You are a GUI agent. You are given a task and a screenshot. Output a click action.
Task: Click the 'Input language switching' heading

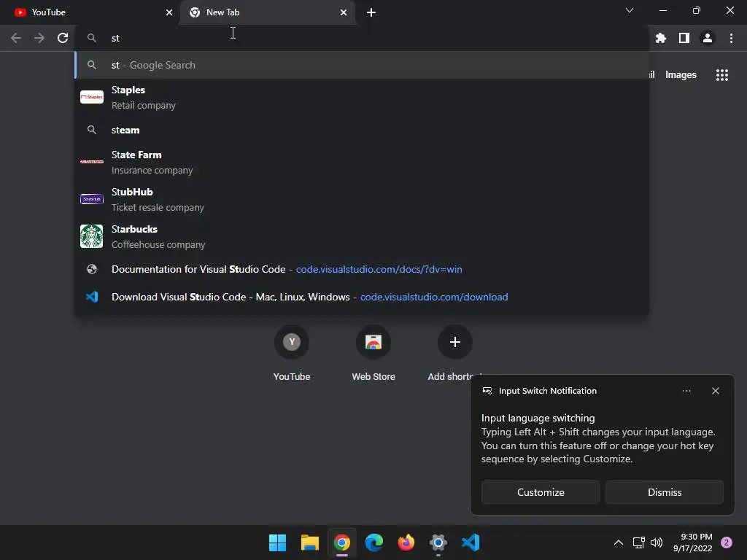point(538,418)
